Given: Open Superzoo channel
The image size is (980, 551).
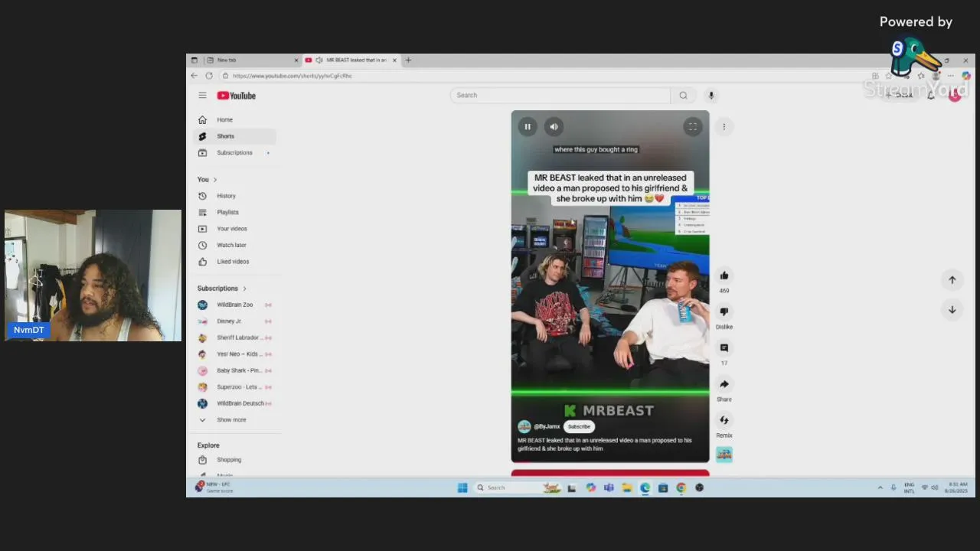Looking at the screenshot, I should point(234,387).
